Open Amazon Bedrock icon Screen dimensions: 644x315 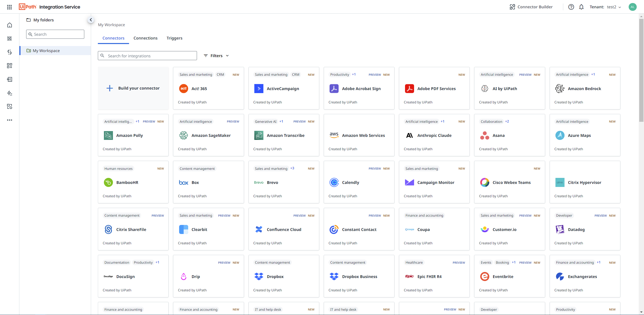click(x=560, y=89)
